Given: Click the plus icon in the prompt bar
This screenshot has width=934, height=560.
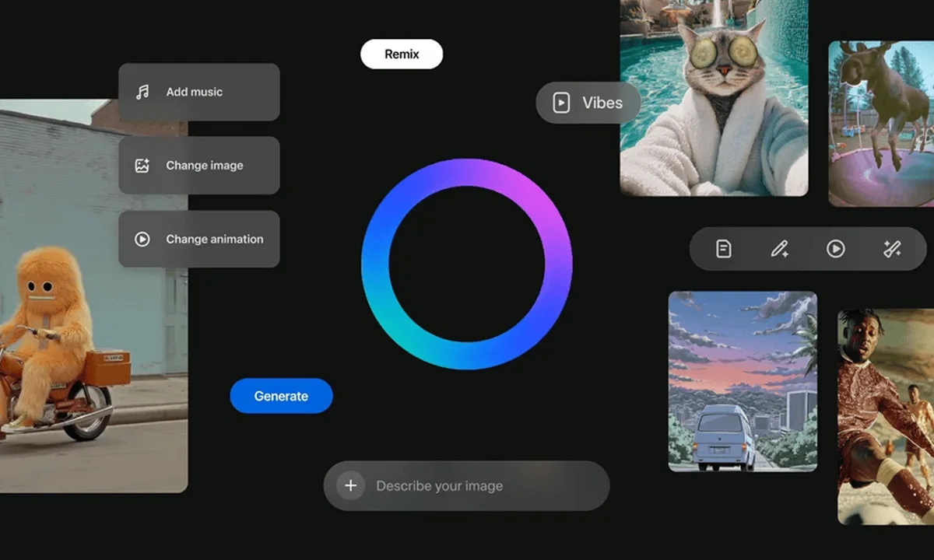Looking at the screenshot, I should coord(351,486).
